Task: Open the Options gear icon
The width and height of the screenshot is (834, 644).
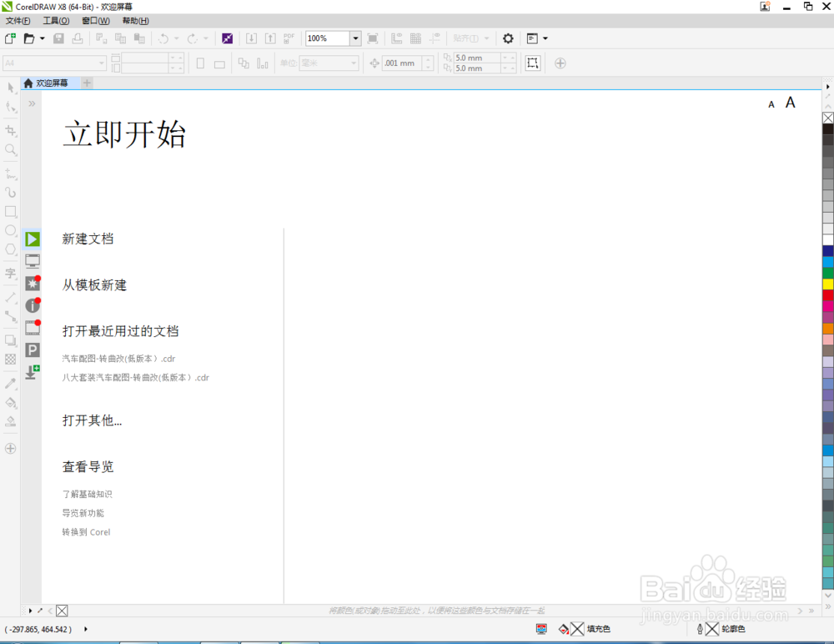Action: (508, 38)
